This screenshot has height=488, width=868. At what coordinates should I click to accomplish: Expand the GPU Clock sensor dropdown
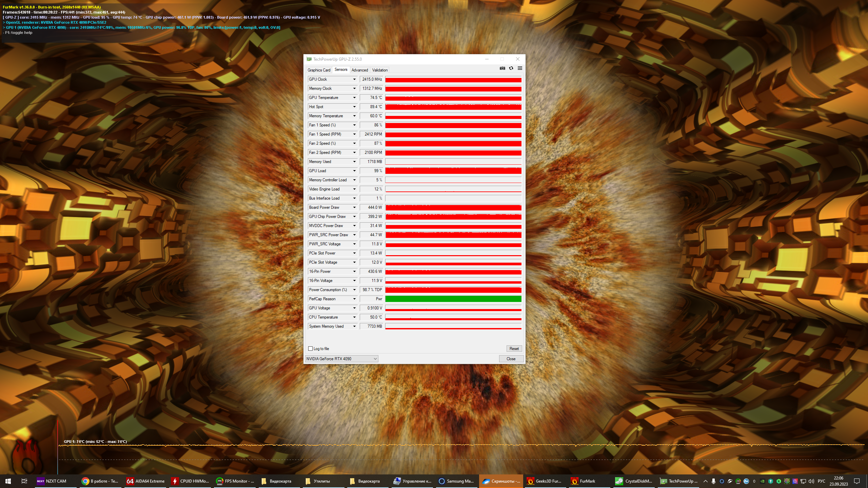tap(354, 79)
